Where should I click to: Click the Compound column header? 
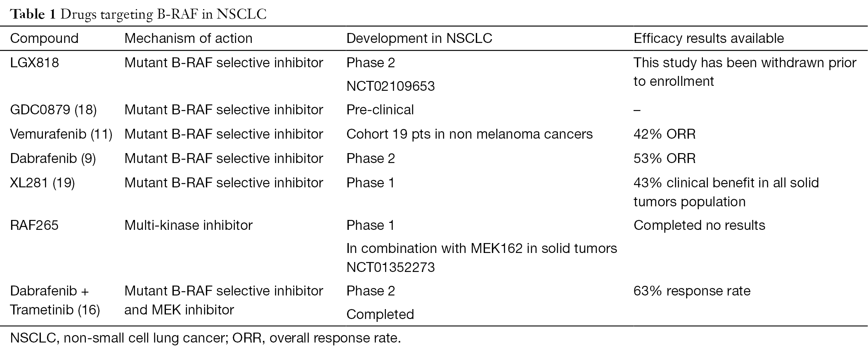44,38
